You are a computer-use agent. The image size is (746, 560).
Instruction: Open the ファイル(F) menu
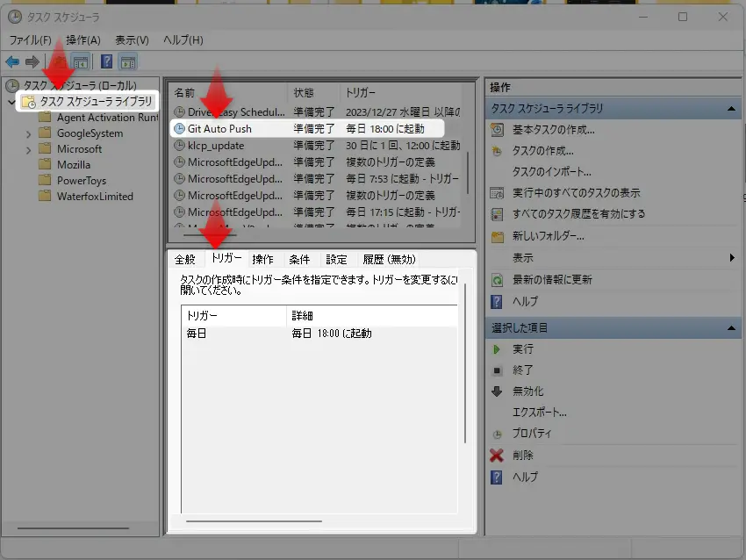pos(30,40)
